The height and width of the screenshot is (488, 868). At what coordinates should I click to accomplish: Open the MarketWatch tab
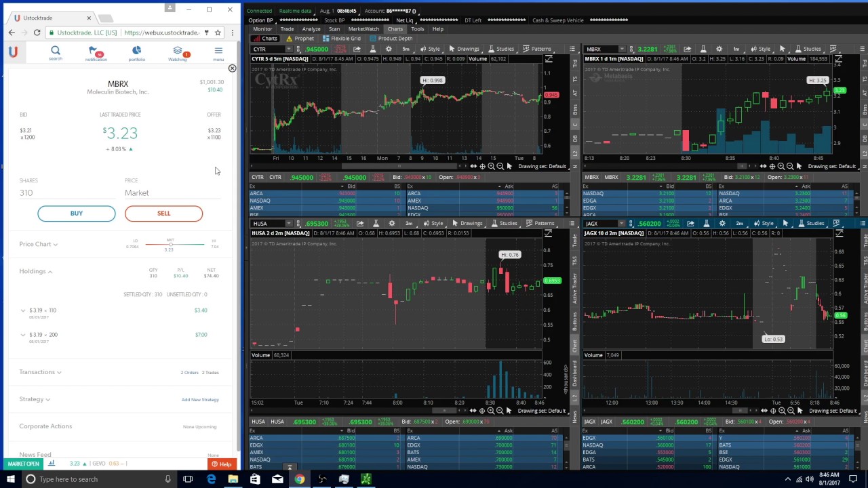pyautogui.click(x=363, y=29)
